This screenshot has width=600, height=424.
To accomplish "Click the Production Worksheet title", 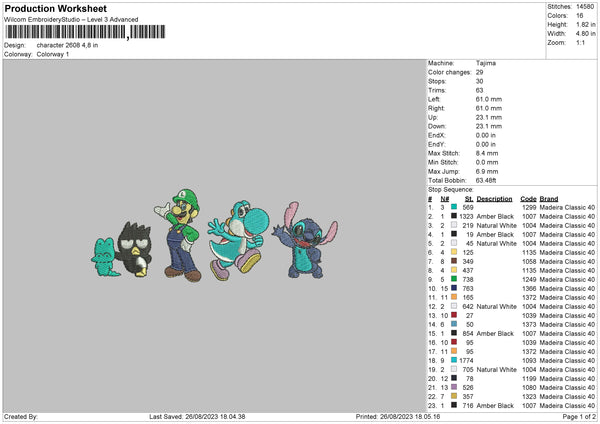I will 56,8.
